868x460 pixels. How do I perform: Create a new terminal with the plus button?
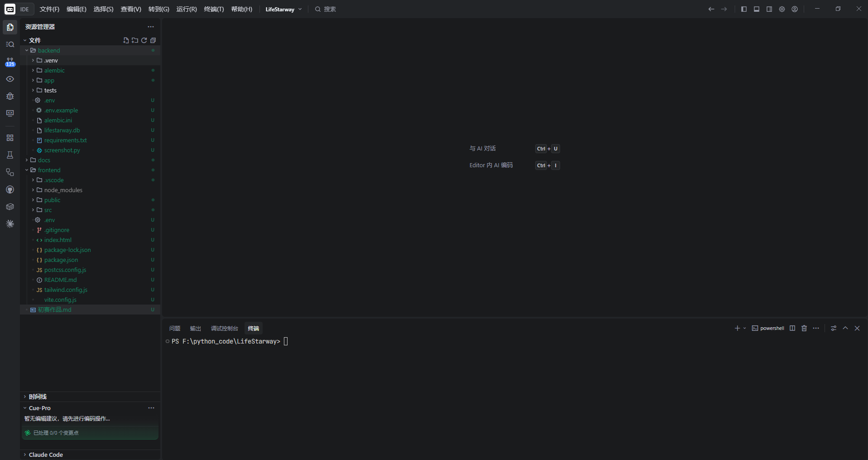[737, 328]
